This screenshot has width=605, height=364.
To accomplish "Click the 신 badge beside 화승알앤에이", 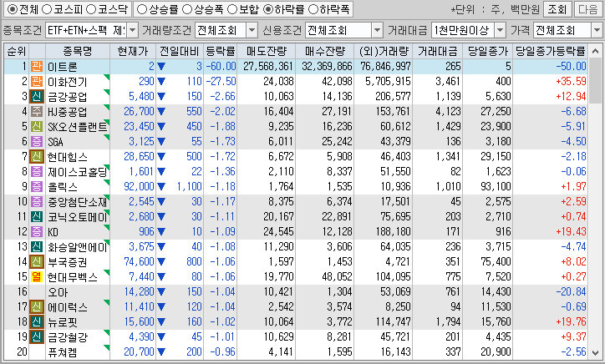I will (37, 247).
